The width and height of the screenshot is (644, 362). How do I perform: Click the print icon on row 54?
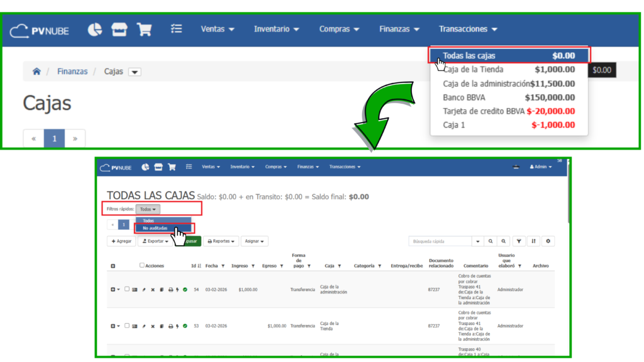pos(170,290)
